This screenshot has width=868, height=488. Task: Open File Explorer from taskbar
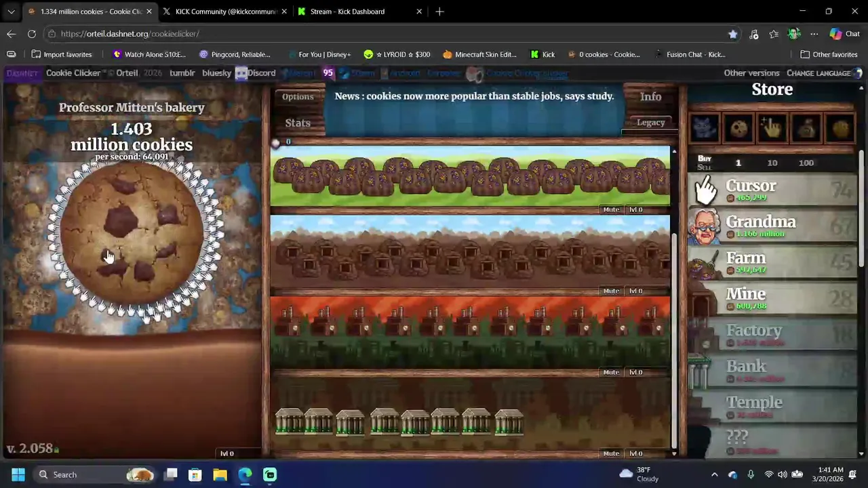(220, 474)
